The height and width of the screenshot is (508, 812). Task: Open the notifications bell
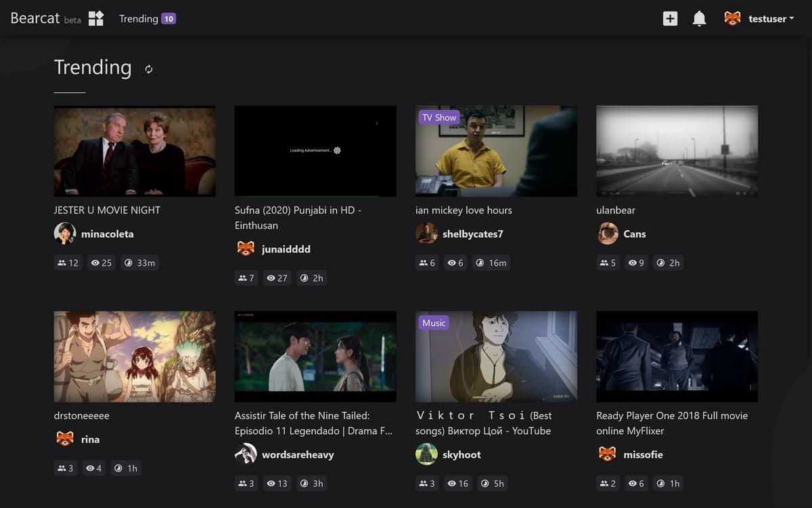pyautogui.click(x=699, y=18)
